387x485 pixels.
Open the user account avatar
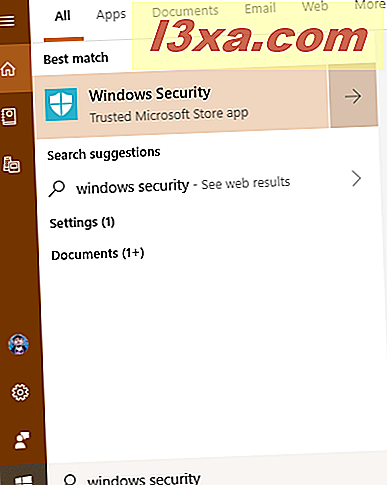pyautogui.click(x=18, y=344)
